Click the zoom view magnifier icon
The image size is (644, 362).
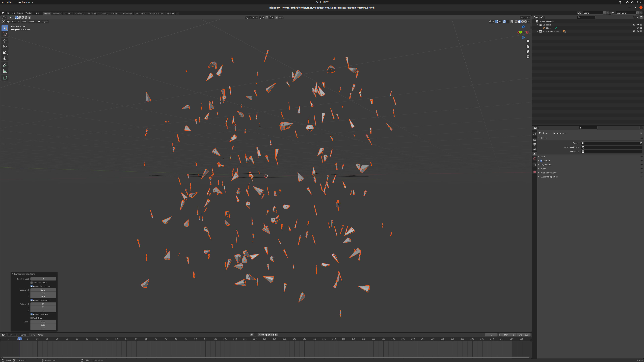pyautogui.click(x=528, y=41)
